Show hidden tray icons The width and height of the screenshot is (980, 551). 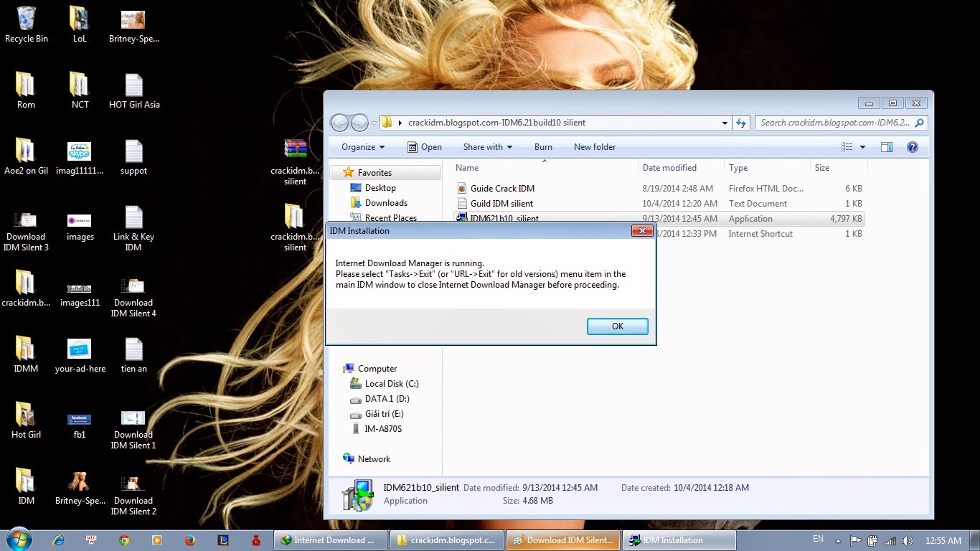[838, 540]
